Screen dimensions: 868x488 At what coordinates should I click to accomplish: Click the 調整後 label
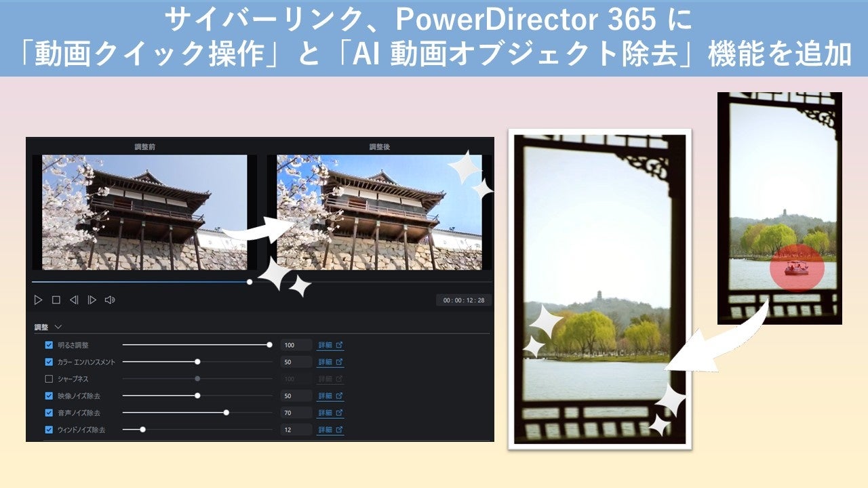(379, 146)
